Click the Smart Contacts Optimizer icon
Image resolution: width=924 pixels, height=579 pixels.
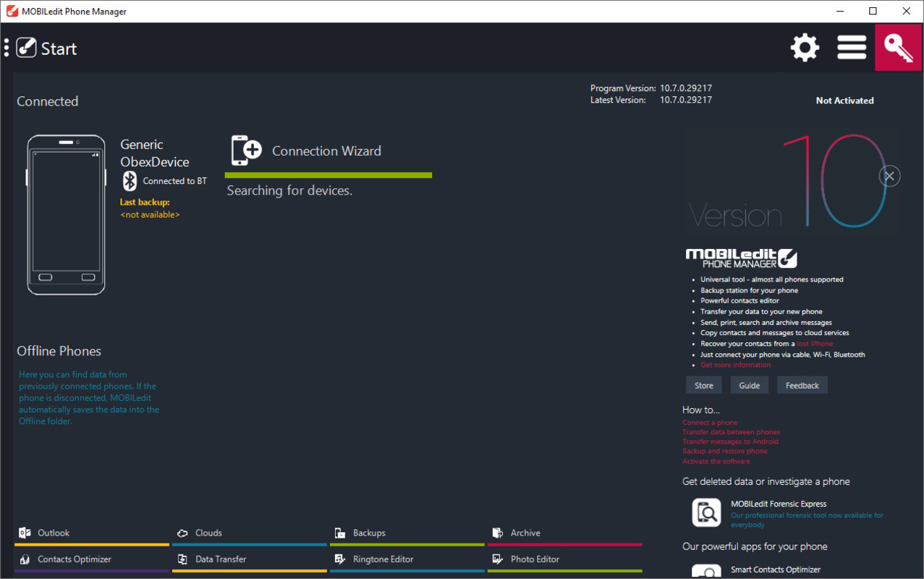(706, 571)
